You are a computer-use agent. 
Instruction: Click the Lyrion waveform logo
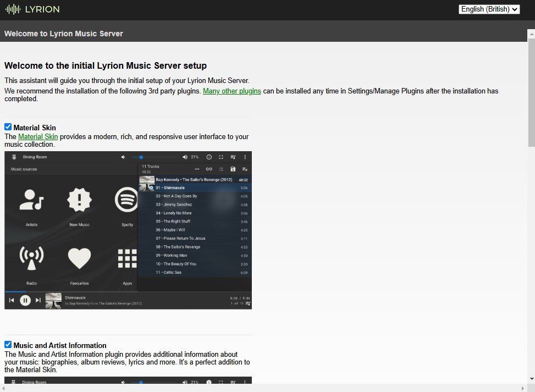point(13,9)
